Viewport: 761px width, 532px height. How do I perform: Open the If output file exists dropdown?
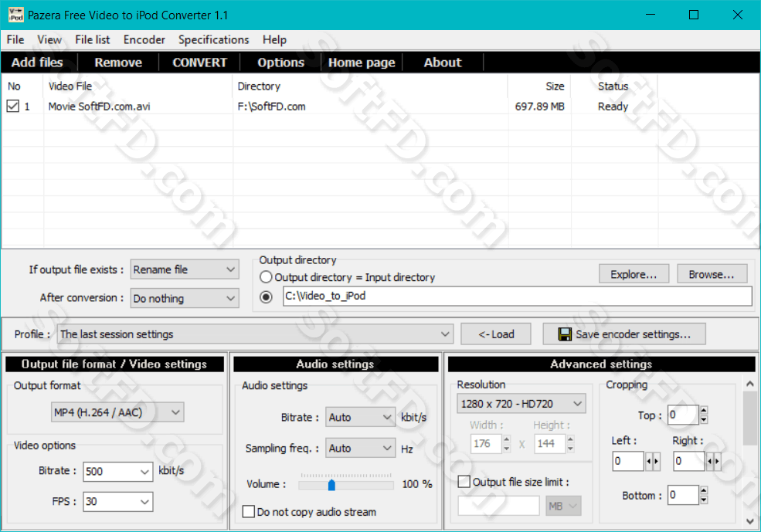[x=185, y=269]
